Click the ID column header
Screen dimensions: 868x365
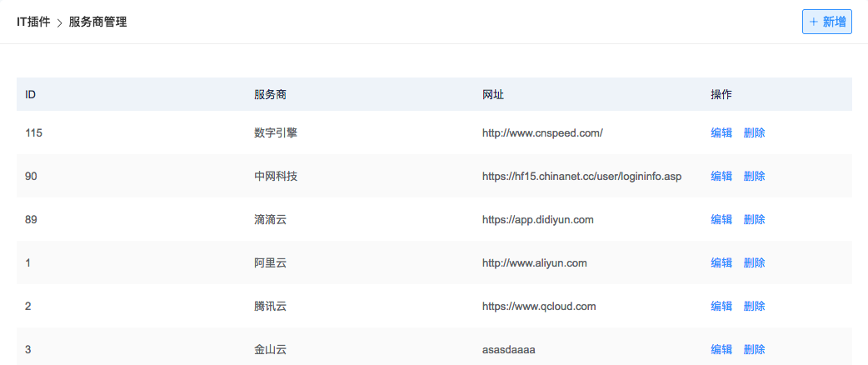point(31,94)
